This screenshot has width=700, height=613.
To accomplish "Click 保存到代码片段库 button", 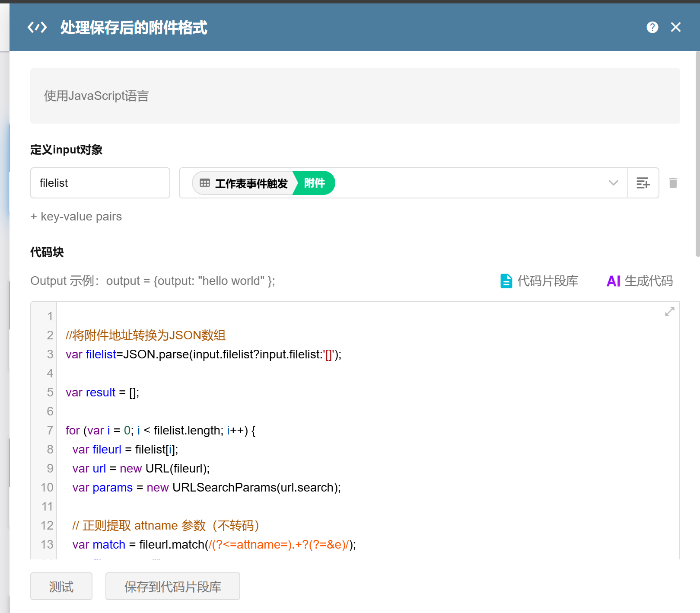I will (x=172, y=586).
